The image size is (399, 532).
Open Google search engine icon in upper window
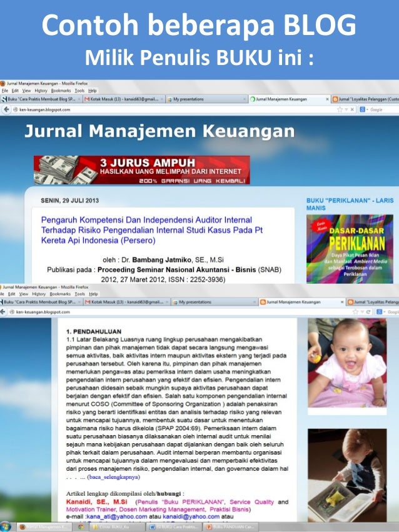point(363,109)
